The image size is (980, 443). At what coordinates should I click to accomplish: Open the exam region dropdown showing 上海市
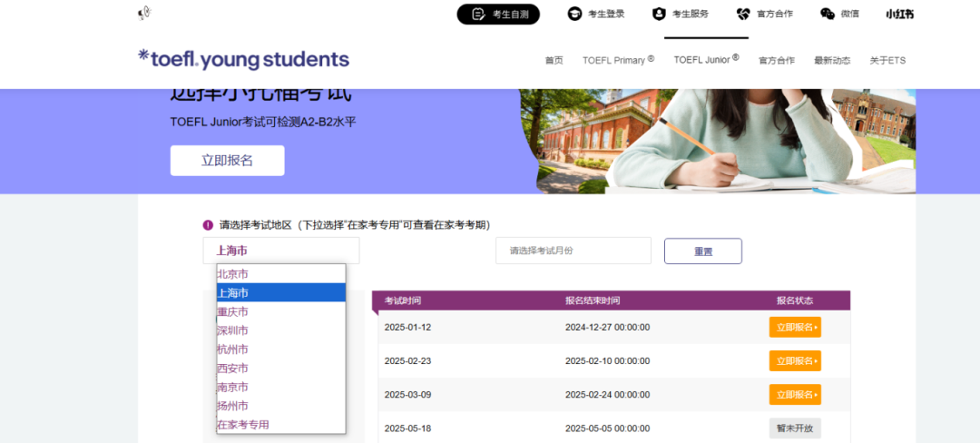pos(281,251)
